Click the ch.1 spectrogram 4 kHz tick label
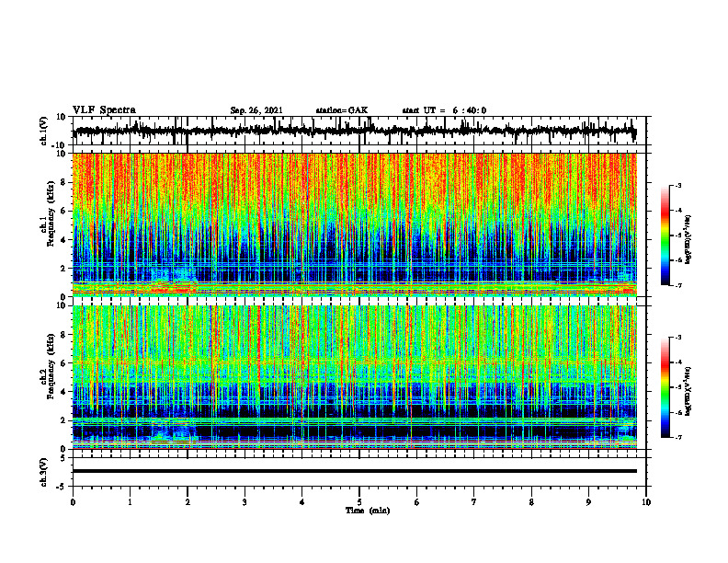This screenshot has width=728, height=563. coord(64,240)
